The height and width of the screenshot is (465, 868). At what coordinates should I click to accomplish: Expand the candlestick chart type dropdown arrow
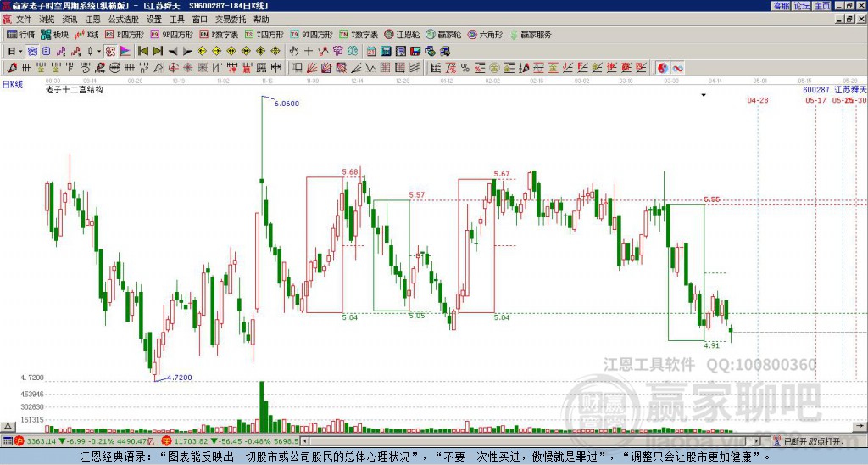point(99,51)
